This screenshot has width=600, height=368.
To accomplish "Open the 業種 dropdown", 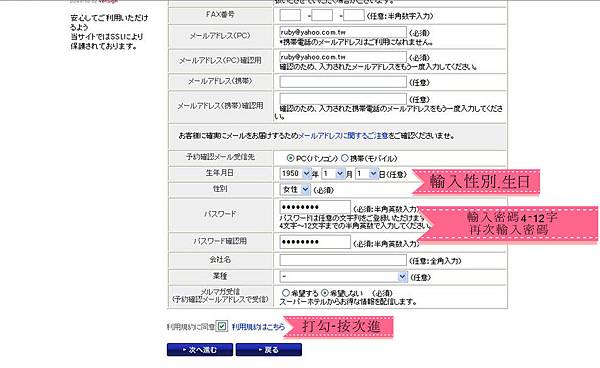I will (x=343, y=277).
